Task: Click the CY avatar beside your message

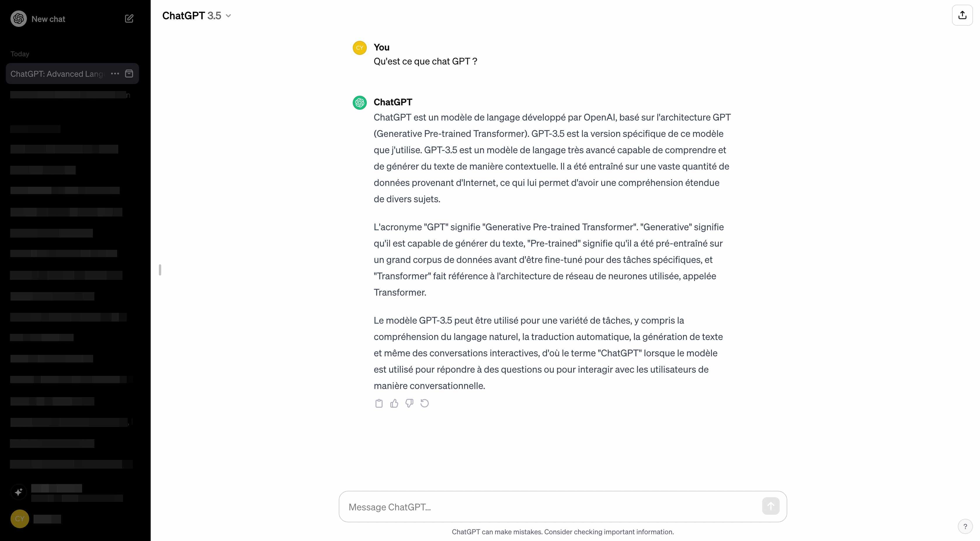Action: (x=359, y=48)
